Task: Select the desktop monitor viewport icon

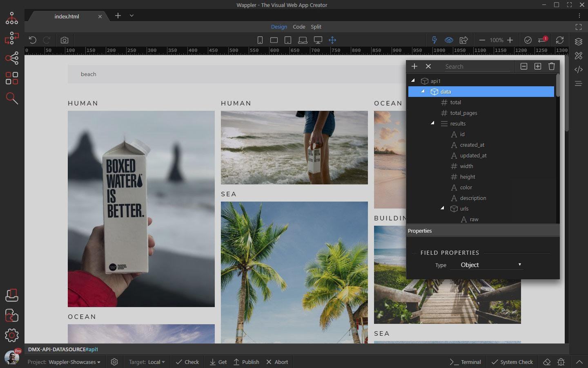Action: pyautogui.click(x=318, y=40)
